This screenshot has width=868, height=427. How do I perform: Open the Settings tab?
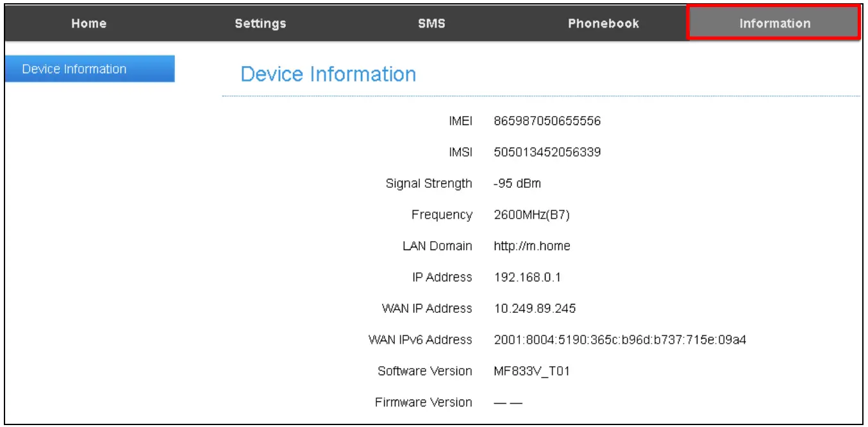coord(260,23)
